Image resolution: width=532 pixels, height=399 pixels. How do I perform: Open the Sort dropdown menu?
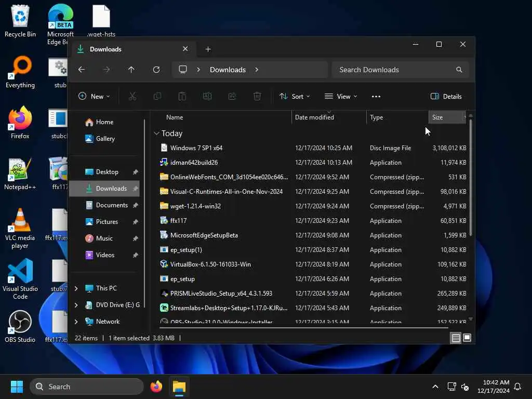[x=294, y=96]
